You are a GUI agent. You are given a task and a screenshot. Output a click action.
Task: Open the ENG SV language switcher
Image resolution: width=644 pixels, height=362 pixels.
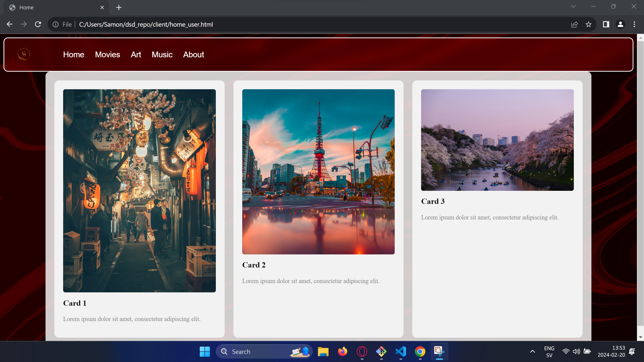point(549,351)
